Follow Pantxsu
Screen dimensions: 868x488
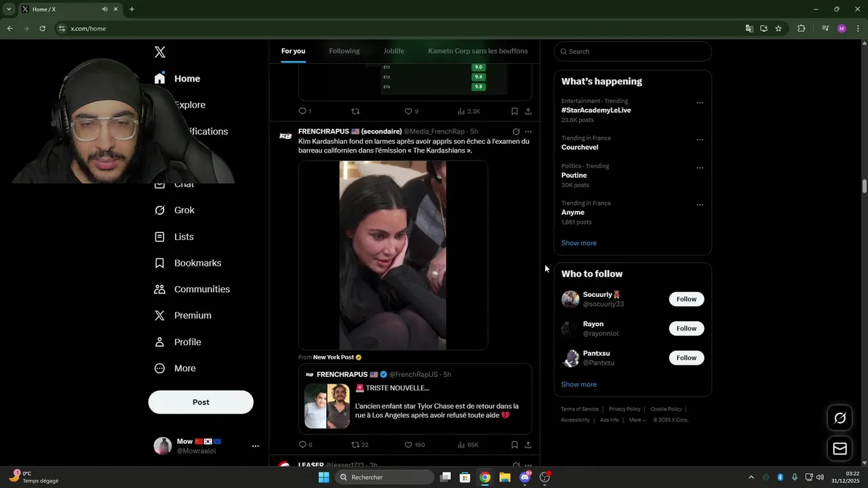click(x=686, y=358)
